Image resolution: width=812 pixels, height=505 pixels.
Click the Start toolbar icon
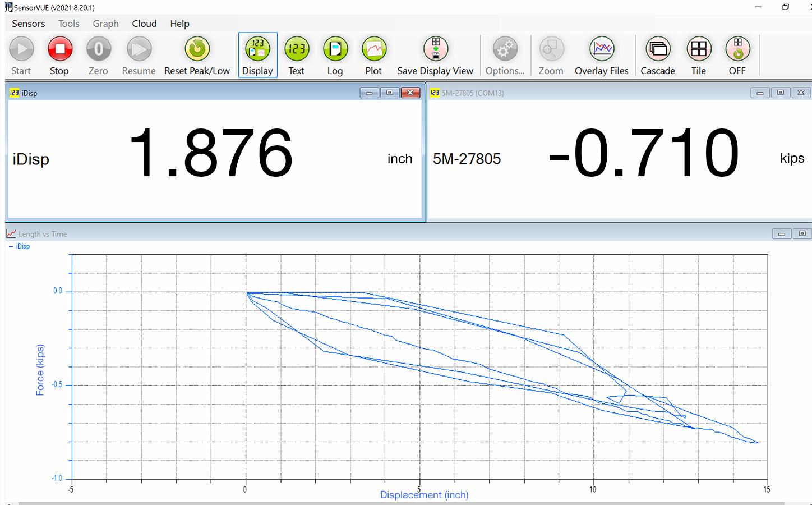[21, 49]
